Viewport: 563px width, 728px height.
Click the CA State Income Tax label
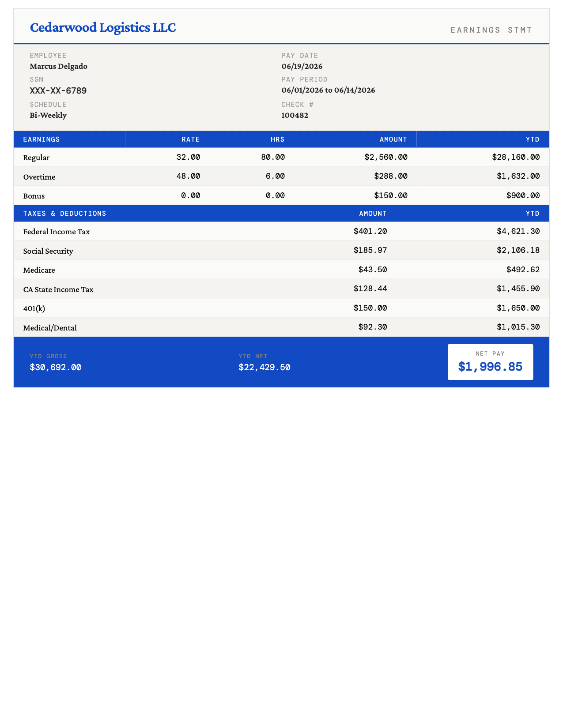tap(58, 290)
